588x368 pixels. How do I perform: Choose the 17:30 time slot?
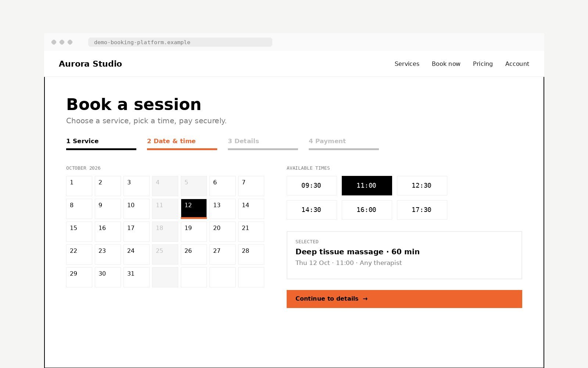point(422,210)
